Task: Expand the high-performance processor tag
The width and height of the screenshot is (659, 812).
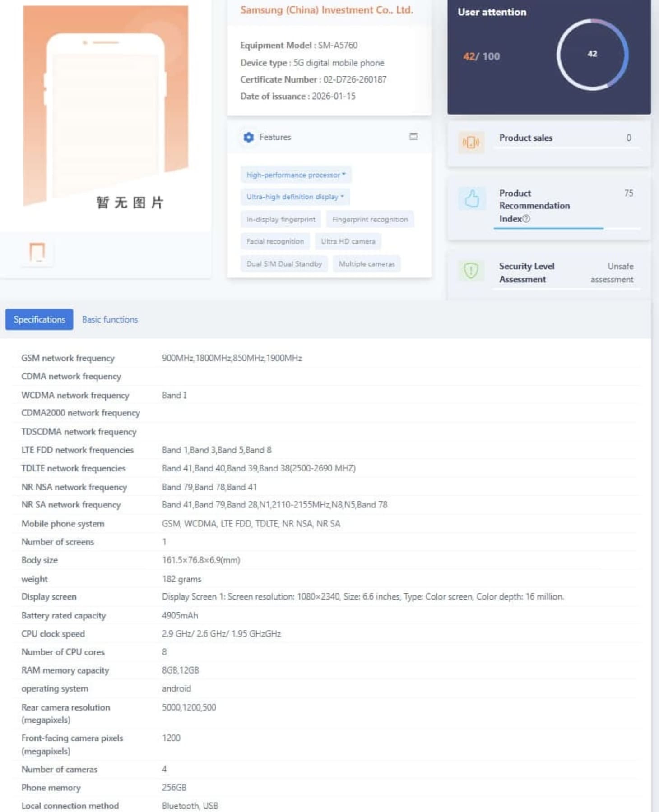Action: pyautogui.click(x=296, y=175)
